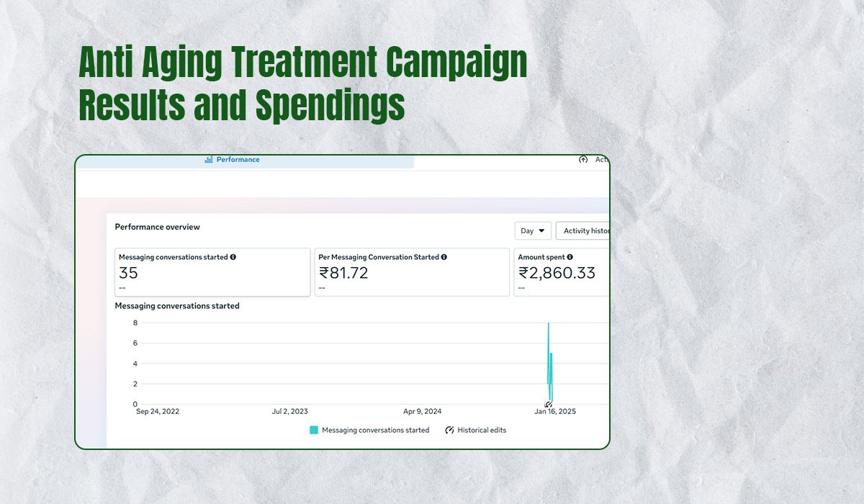Click the teal legend color swatch
The width and height of the screenshot is (864, 504).
coord(314,430)
